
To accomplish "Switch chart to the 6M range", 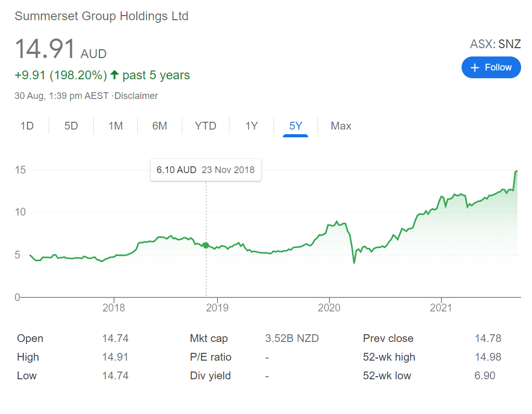I will [x=160, y=126].
